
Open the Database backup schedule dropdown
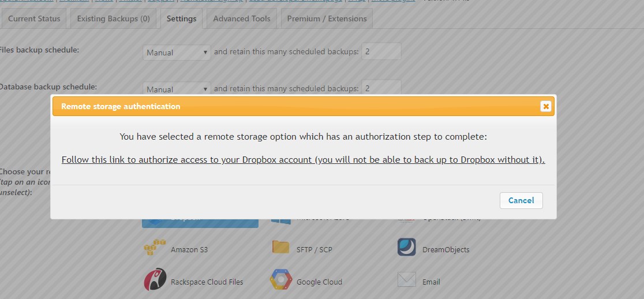[177, 88]
